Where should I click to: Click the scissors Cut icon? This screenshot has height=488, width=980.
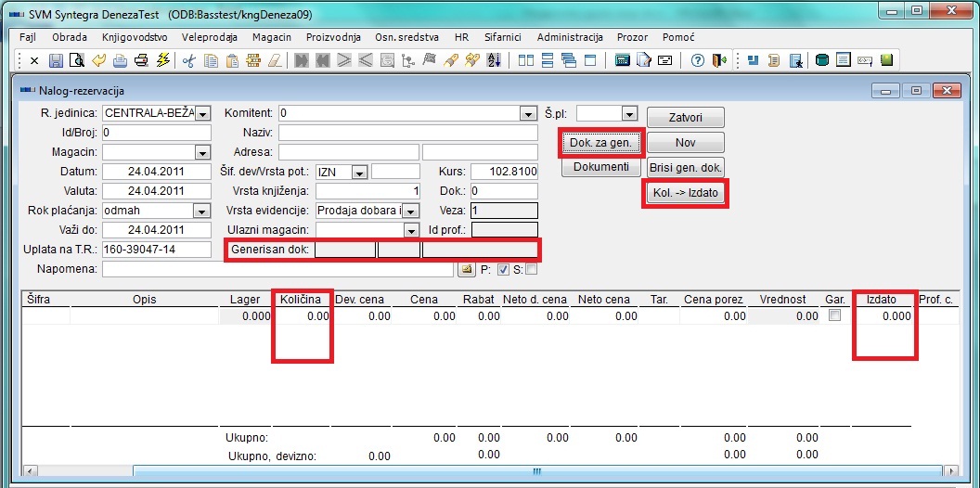(x=188, y=60)
